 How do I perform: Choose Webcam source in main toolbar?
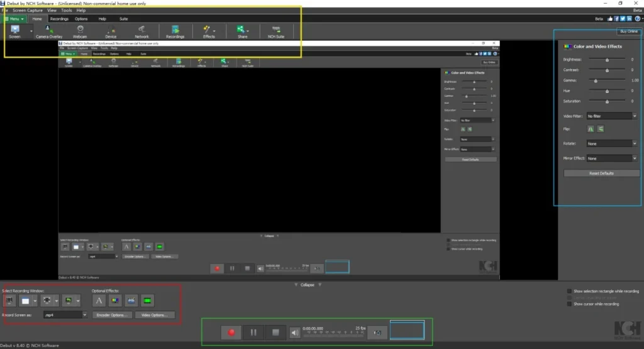(80, 31)
